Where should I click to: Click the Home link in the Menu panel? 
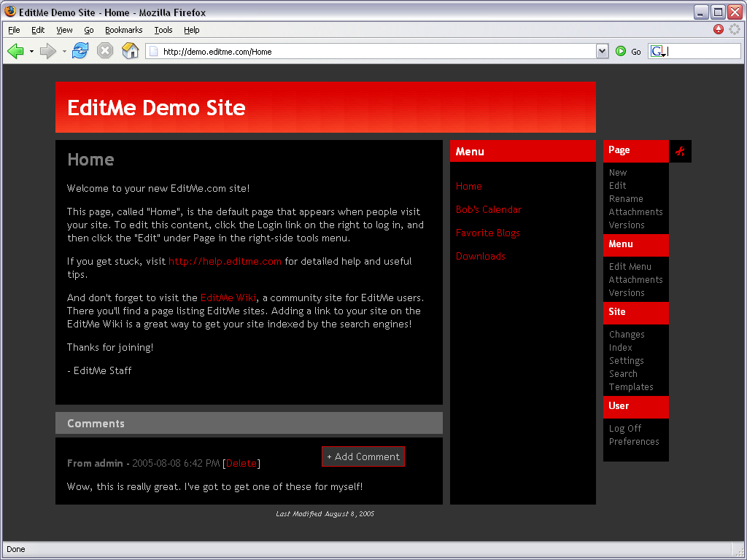[469, 186]
